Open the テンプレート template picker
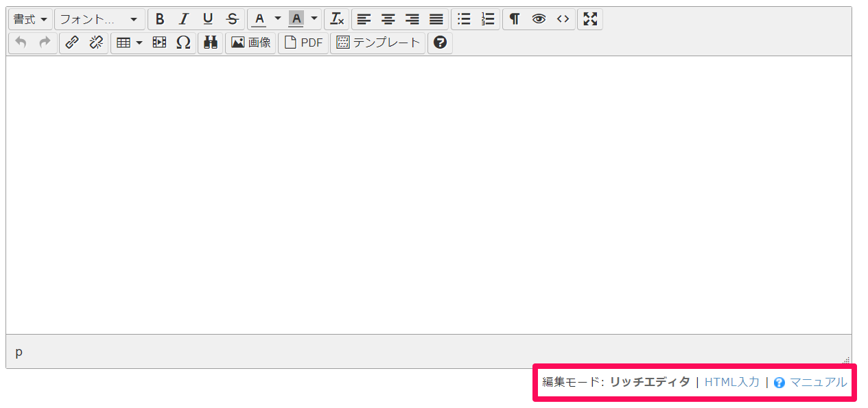Image resolution: width=868 pixels, height=408 pixels. click(378, 43)
